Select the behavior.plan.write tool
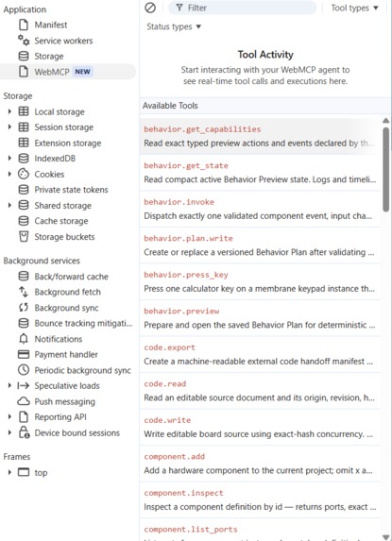This screenshot has height=541, width=392. (261, 245)
